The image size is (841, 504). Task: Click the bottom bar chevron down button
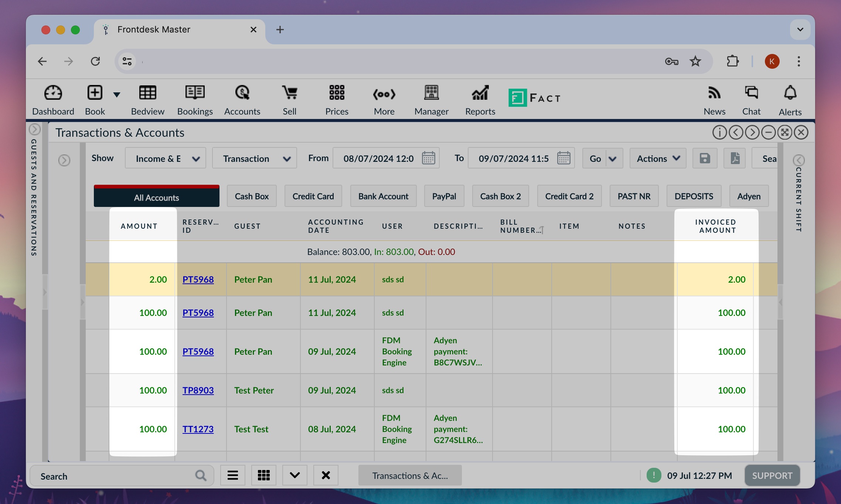click(x=294, y=475)
